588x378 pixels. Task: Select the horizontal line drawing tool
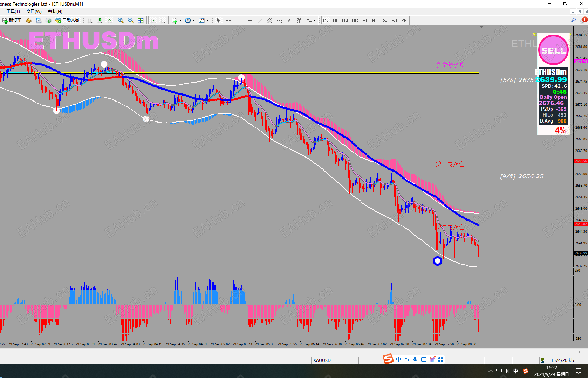[x=250, y=20]
